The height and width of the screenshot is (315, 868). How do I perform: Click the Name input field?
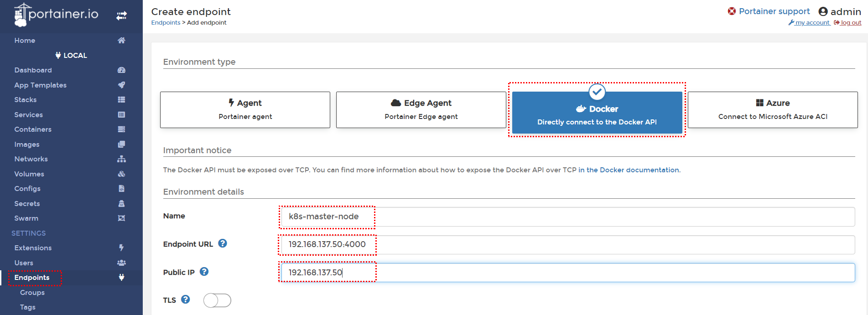point(568,217)
